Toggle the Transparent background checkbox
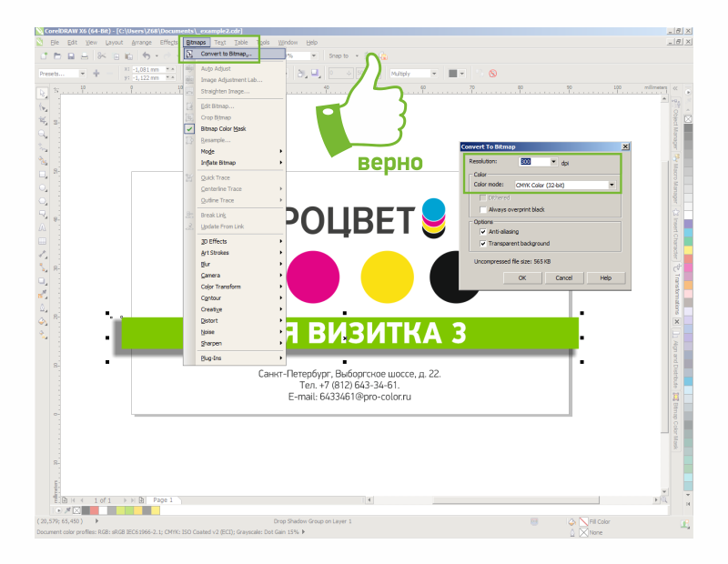This screenshot has width=728, height=564. [x=483, y=243]
